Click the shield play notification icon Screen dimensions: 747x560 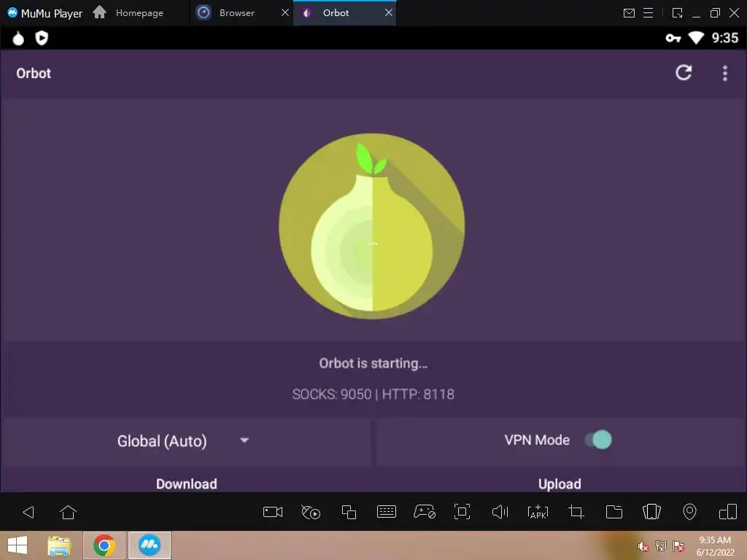click(42, 38)
